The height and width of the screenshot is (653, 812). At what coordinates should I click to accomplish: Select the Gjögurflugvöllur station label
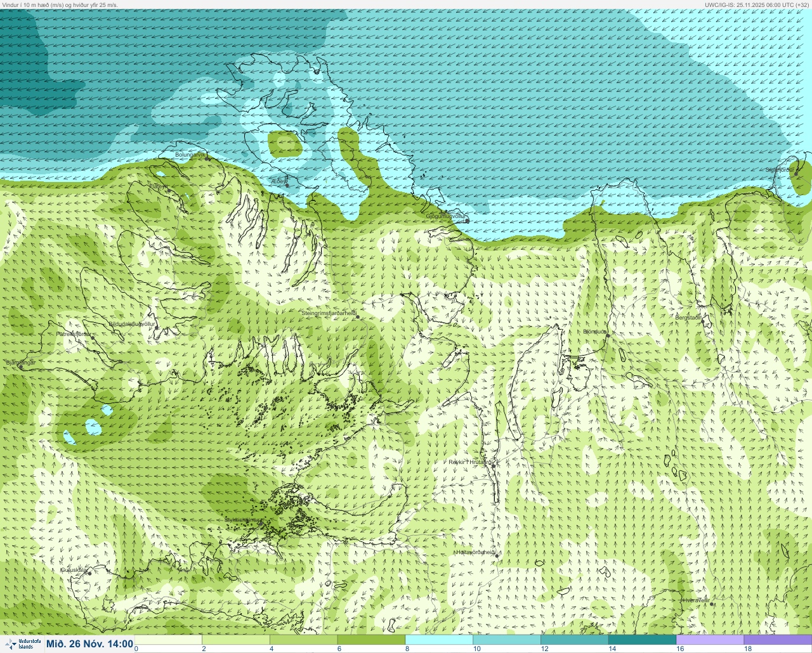(446, 217)
